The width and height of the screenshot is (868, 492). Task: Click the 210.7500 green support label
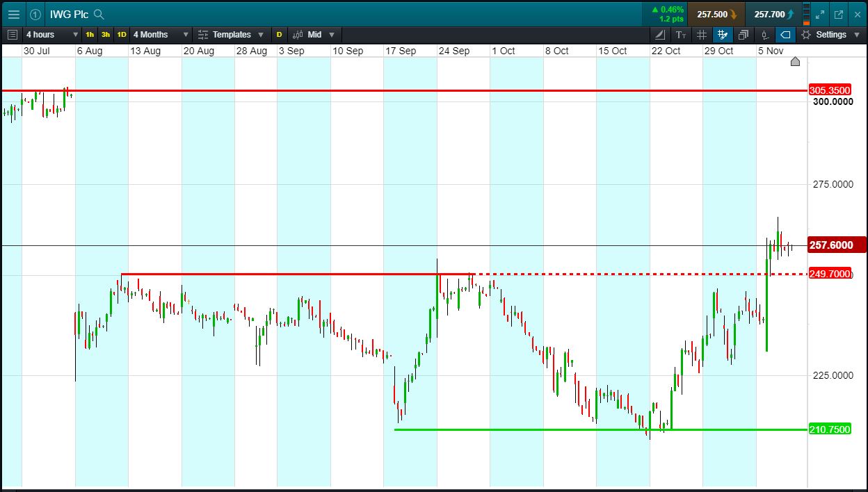click(830, 429)
